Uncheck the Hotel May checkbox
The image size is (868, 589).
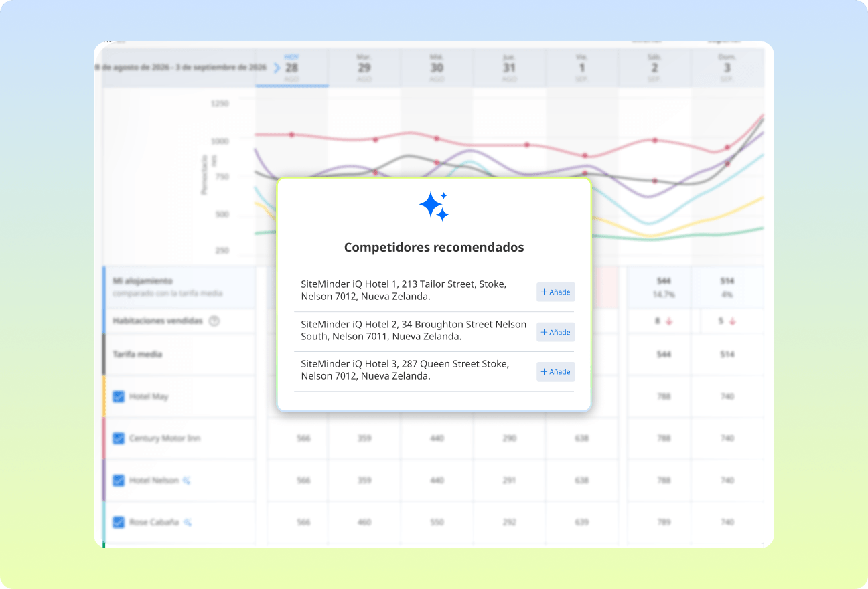pyautogui.click(x=119, y=396)
